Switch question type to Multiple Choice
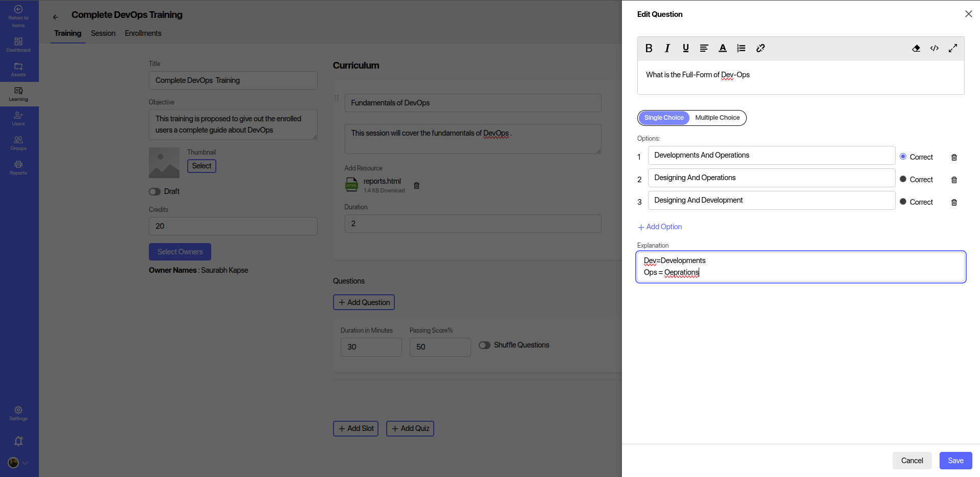980x477 pixels. click(717, 118)
